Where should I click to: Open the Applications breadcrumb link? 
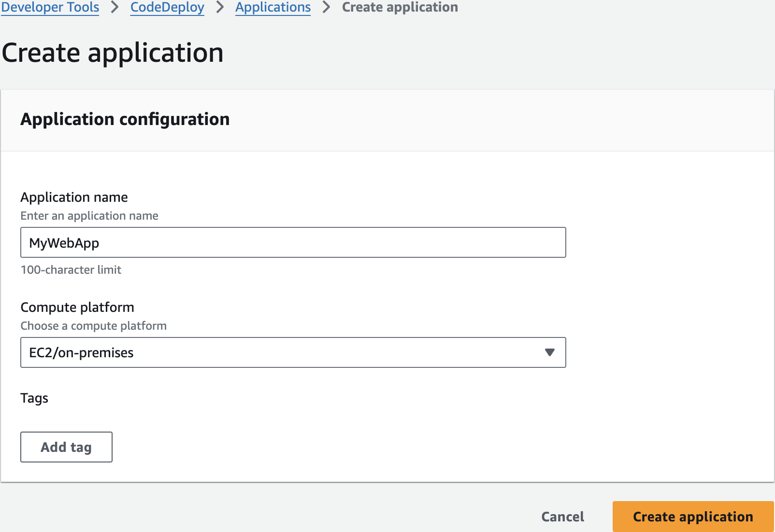[273, 7]
